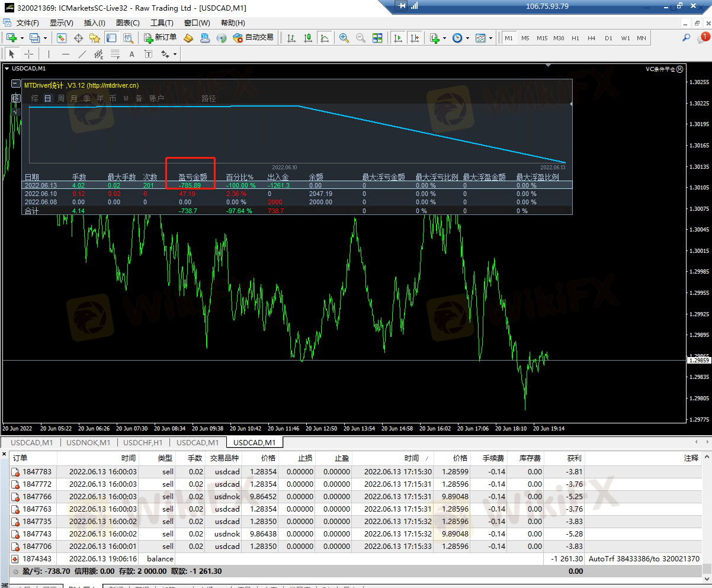Select MN timeframe button

pyautogui.click(x=642, y=38)
